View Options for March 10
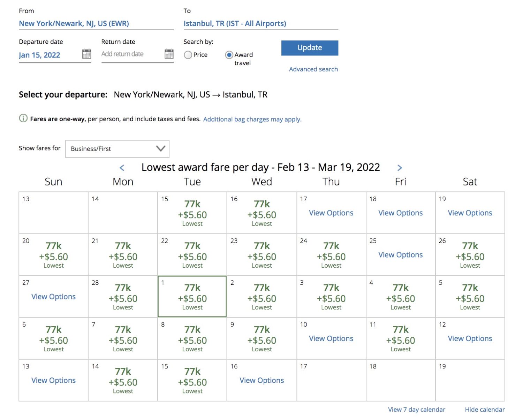523x420 pixels. click(x=331, y=338)
